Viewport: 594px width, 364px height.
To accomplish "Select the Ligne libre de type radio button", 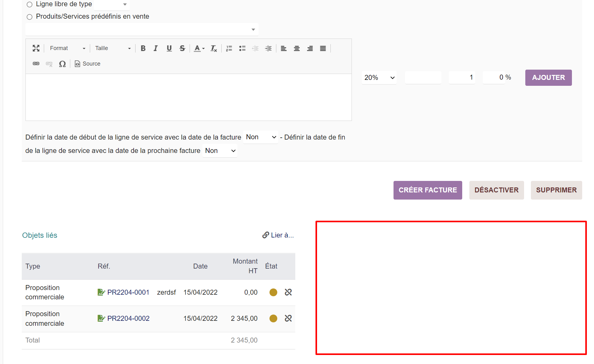I will tap(30, 4).
